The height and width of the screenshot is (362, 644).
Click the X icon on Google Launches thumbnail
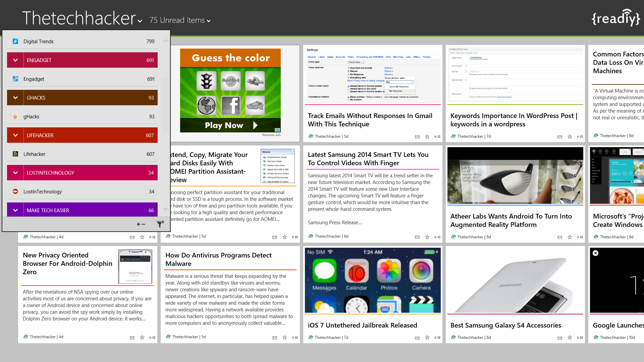point(595,253)
